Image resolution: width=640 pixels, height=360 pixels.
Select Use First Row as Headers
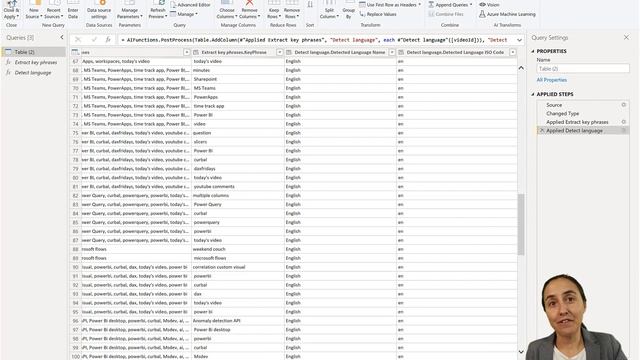pyautogui.click(x=390, y=5)
